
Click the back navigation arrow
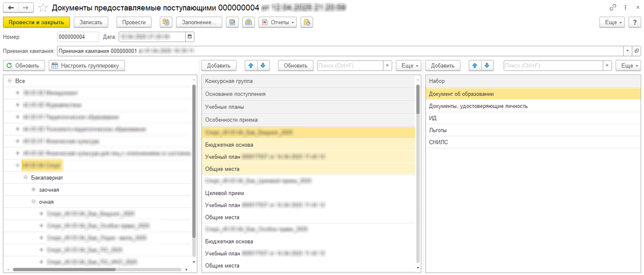pyautogui.click(x=11, y=8)
